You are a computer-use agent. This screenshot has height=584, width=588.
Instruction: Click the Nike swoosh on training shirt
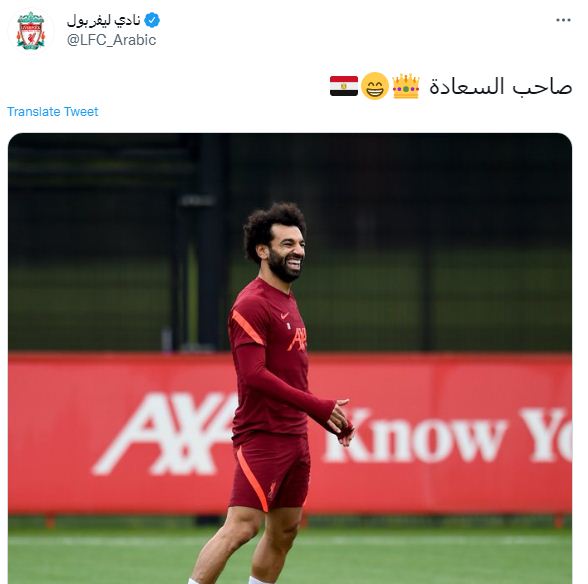tap(285, 315)
